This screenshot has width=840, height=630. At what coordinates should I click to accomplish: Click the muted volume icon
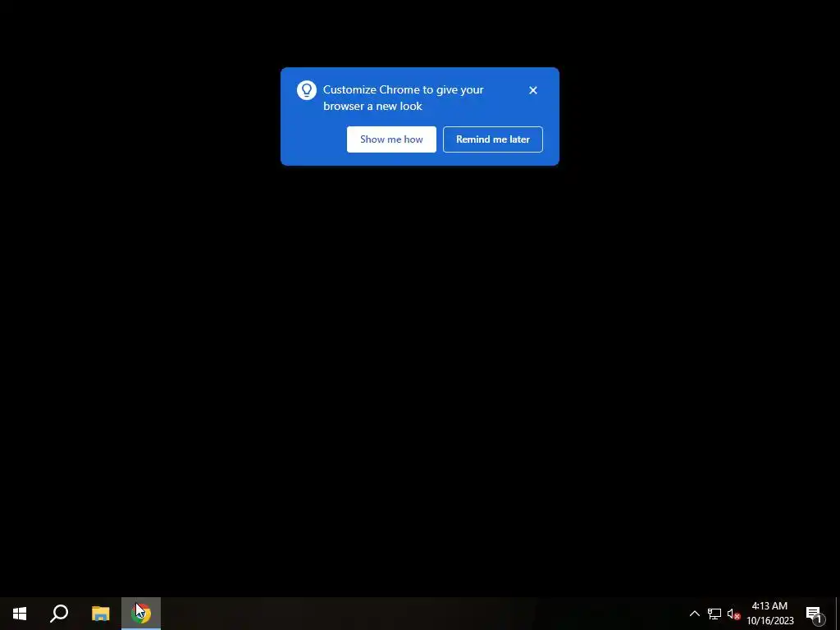point(733,614)
